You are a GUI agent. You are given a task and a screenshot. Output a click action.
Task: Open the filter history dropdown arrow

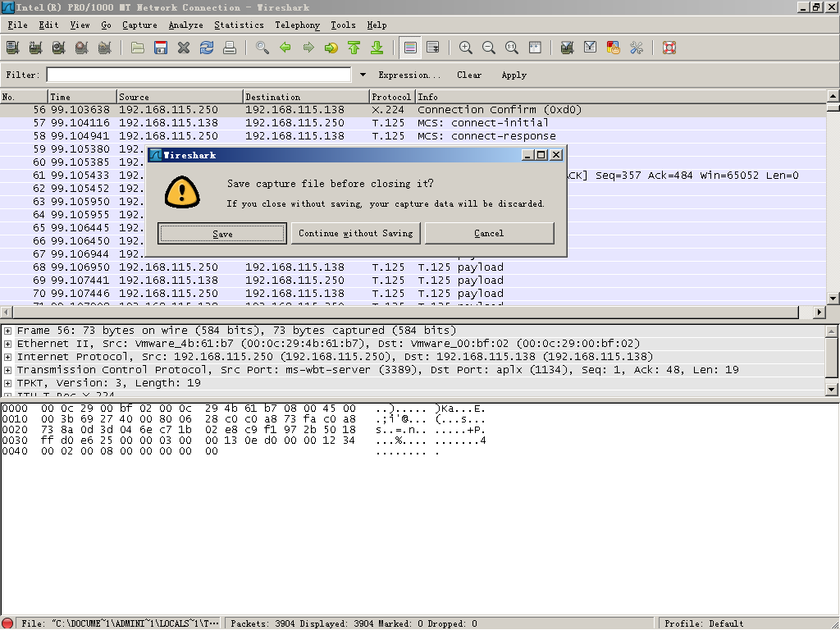tap(363, 75)
